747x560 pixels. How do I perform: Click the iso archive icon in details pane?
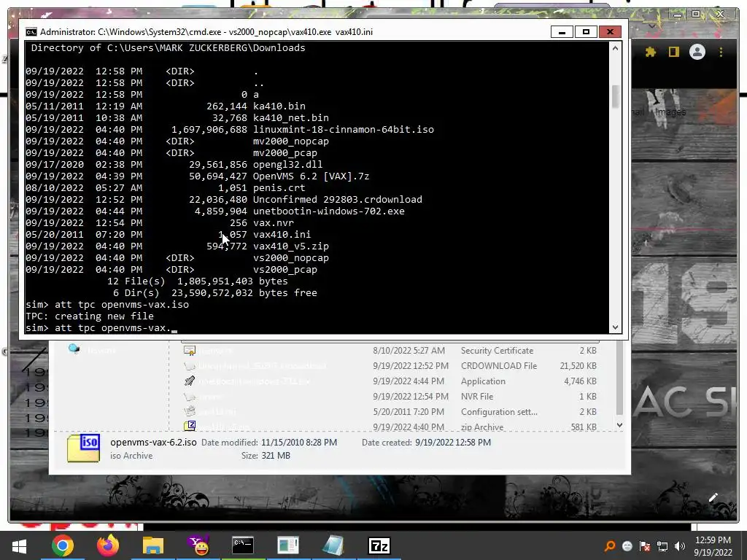83,448
